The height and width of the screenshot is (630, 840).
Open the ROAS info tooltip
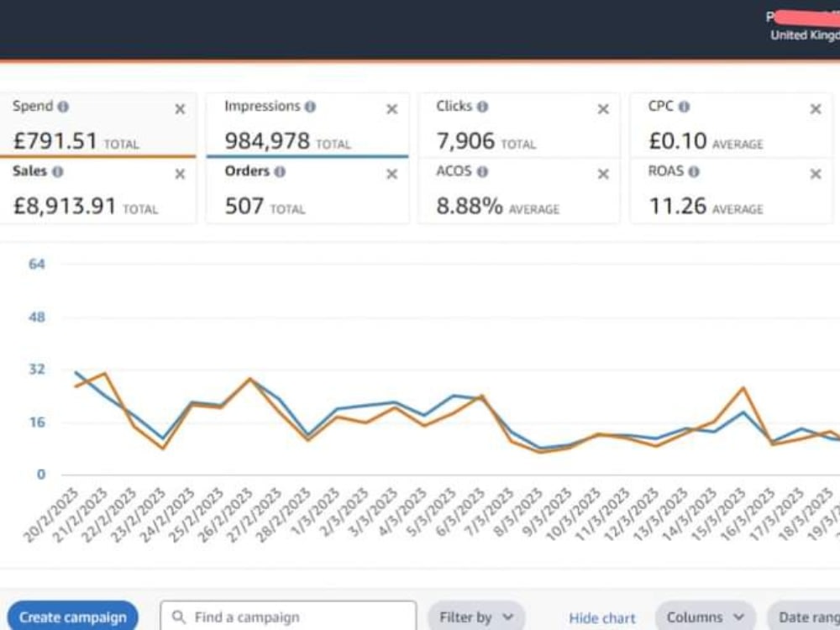[692, 171]
